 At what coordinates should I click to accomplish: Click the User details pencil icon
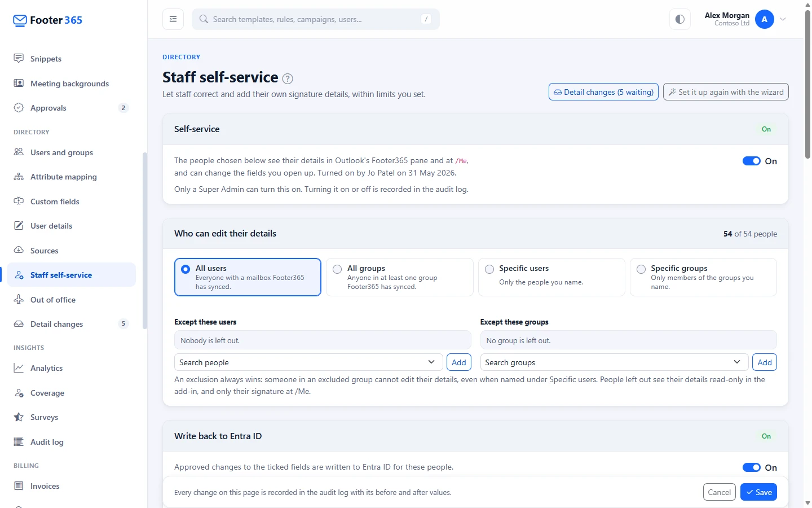coord(19,226)
